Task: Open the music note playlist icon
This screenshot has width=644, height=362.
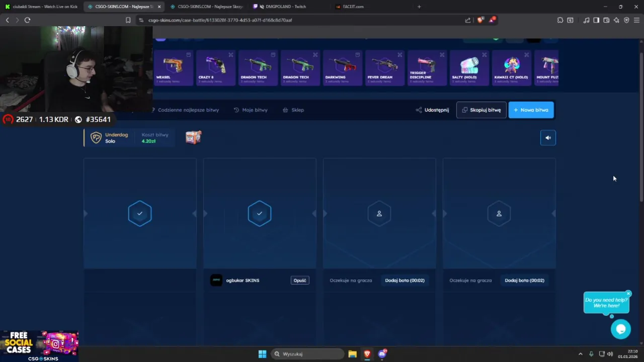Action: (586, 20)
